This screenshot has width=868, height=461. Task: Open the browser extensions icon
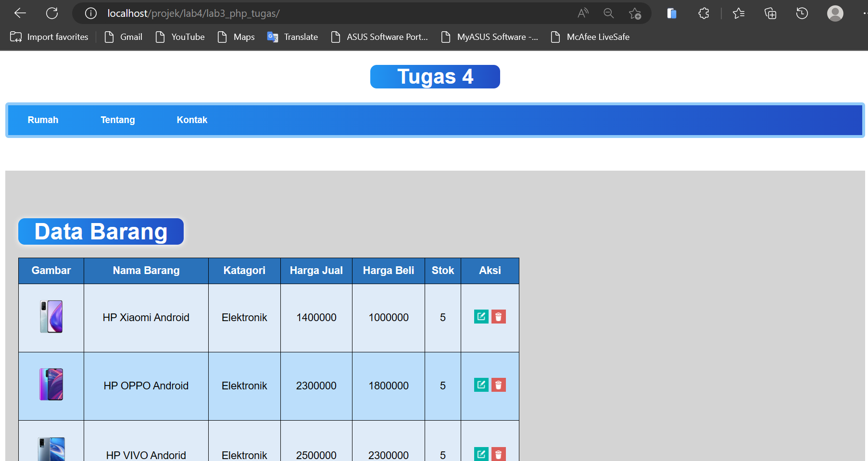[703, 13]
